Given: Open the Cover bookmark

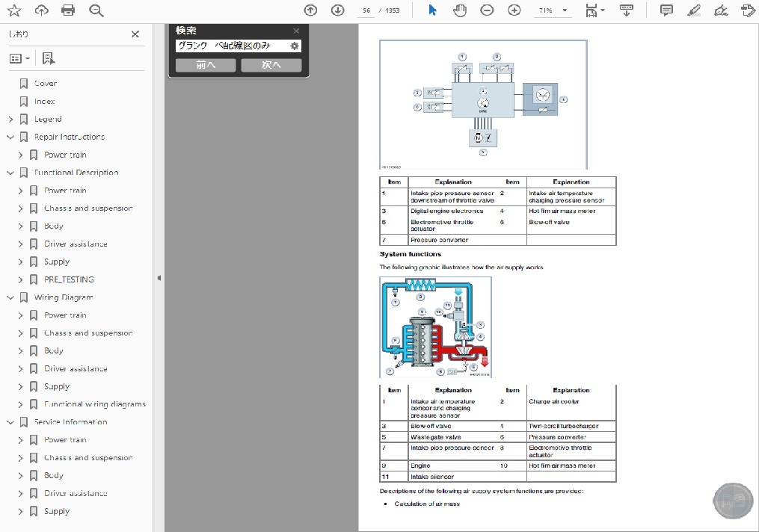Looking at the screenshot, I should [x=46, y=84].
